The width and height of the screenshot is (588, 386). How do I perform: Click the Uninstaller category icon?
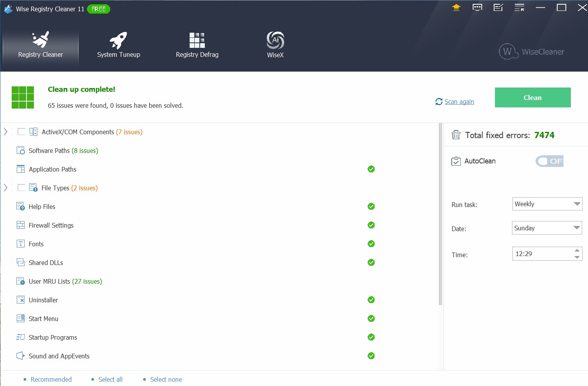[x=21, y=300]
